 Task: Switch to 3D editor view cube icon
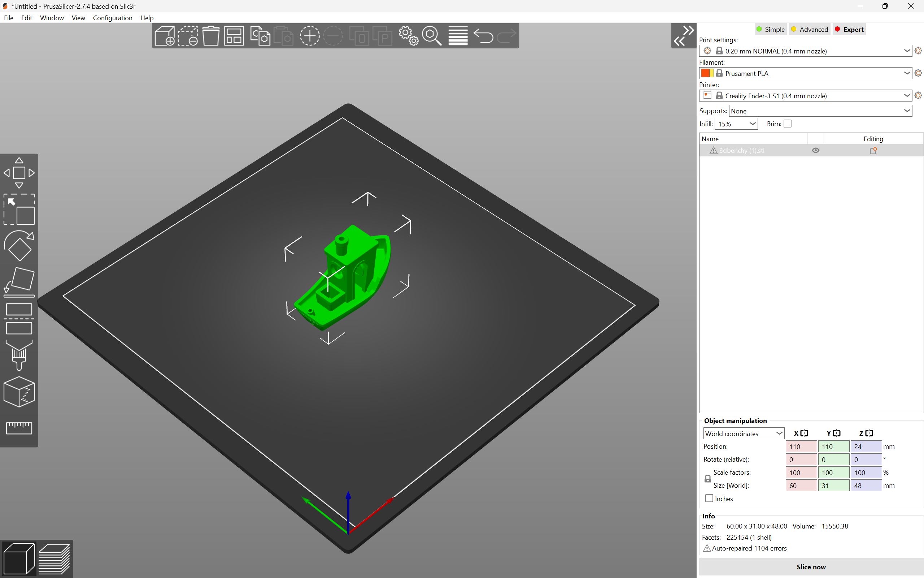(x=18, y=559)
